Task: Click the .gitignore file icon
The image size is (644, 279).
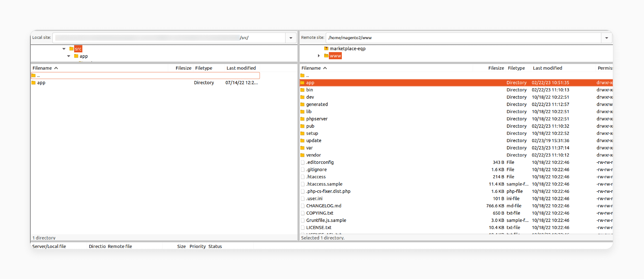Action: pyautogui.click(x=302, y=170)
